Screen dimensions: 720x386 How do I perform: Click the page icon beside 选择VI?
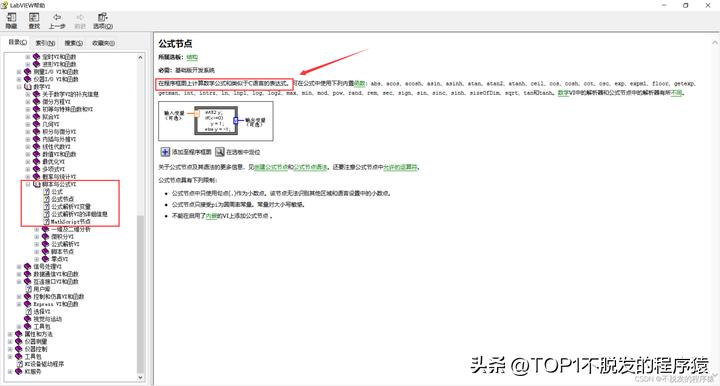(x=28, y=311)
